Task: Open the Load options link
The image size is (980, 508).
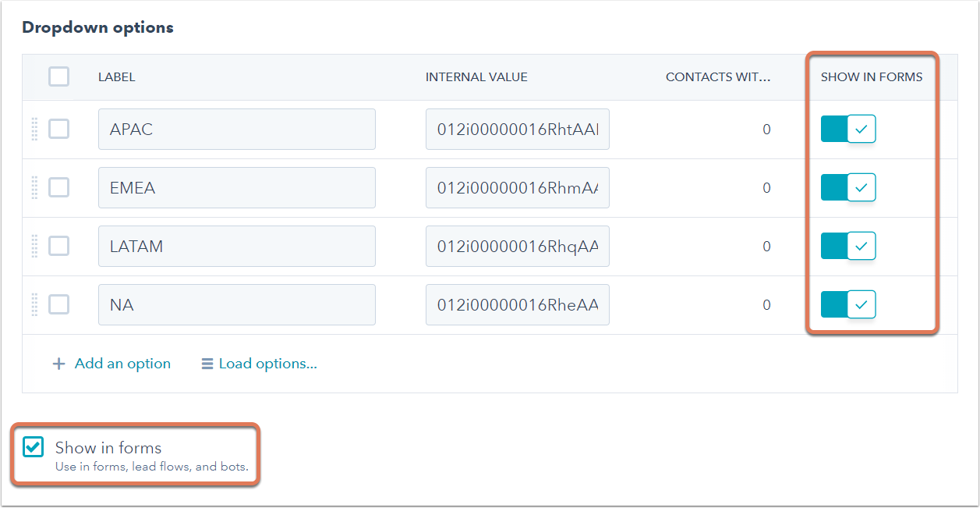Action: [267, 364]
